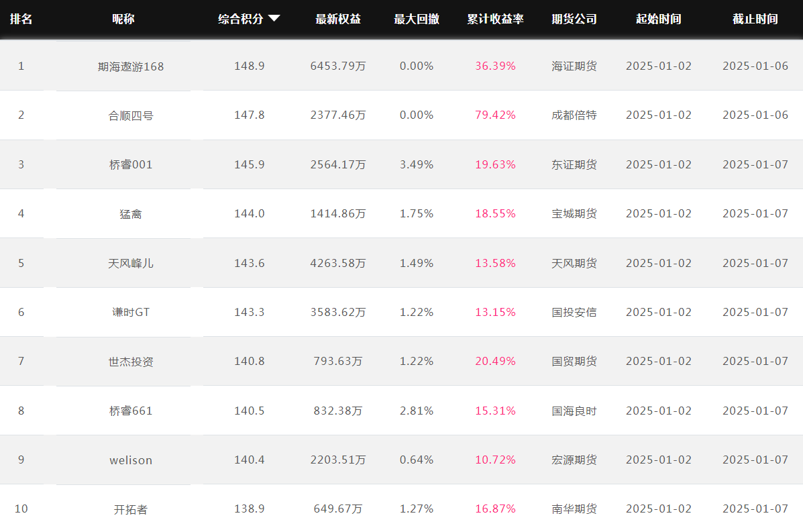Select futures company 宝城期货
Viewport: 803px width, 532px height.
click(574, 213)
